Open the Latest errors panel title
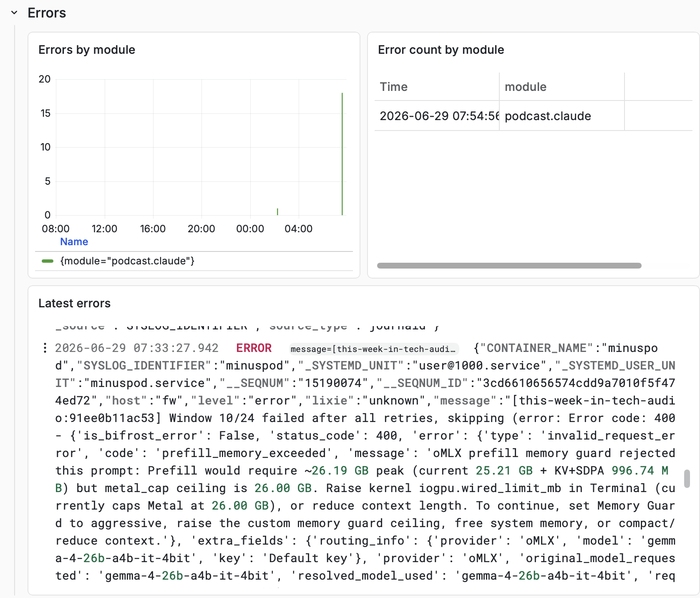700x598 pixels. click(74, 303)
